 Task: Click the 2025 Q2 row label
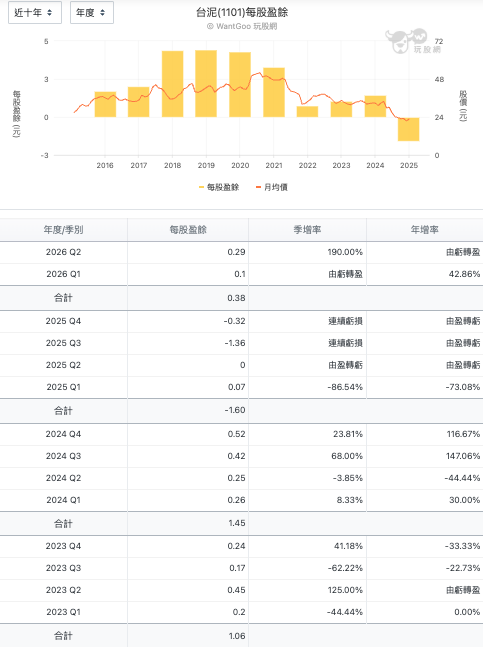click(x=64, y=365)
